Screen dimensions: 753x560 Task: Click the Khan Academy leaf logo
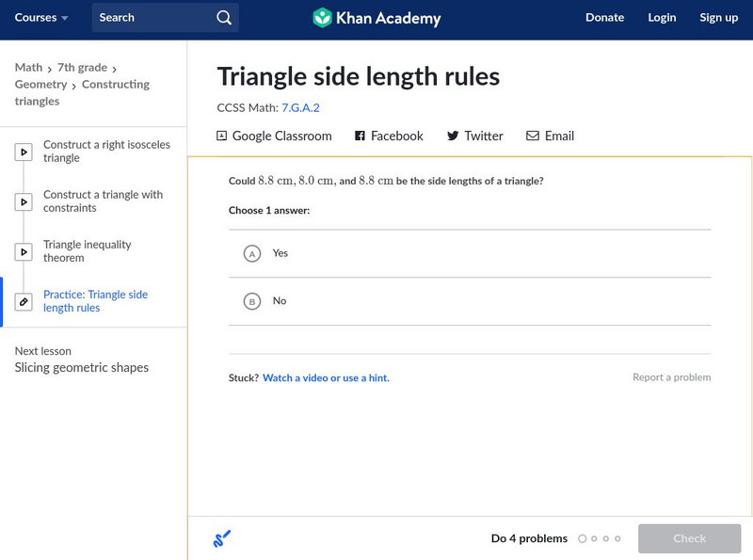(324, 17)
